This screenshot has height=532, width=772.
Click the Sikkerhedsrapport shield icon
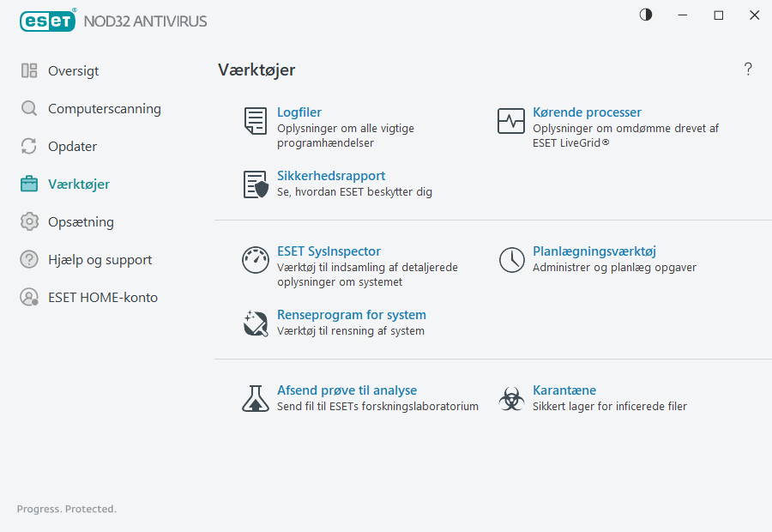(x=255, y=184)
